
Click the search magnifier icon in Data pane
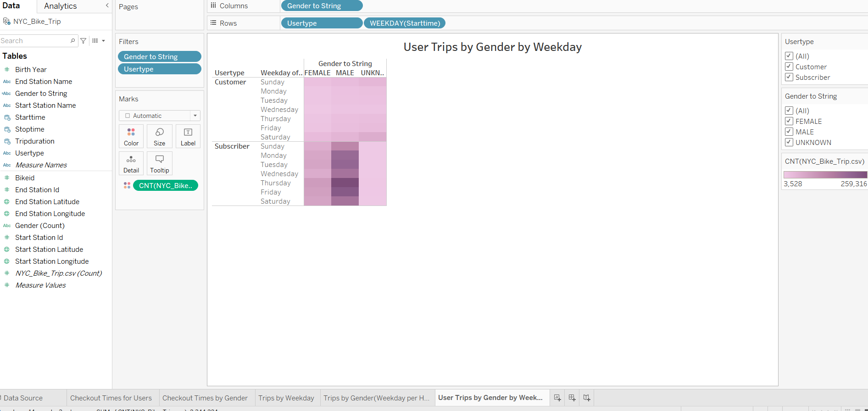pos(72,41)
